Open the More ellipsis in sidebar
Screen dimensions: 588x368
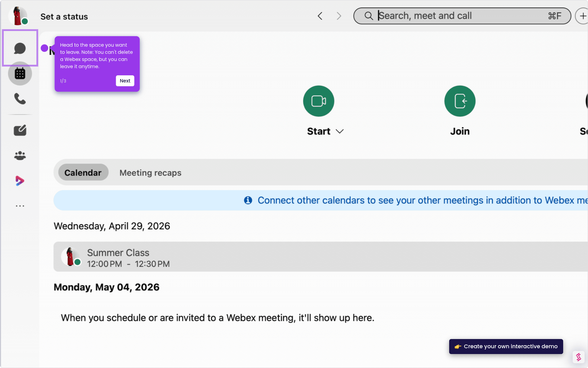pos(20,206)
